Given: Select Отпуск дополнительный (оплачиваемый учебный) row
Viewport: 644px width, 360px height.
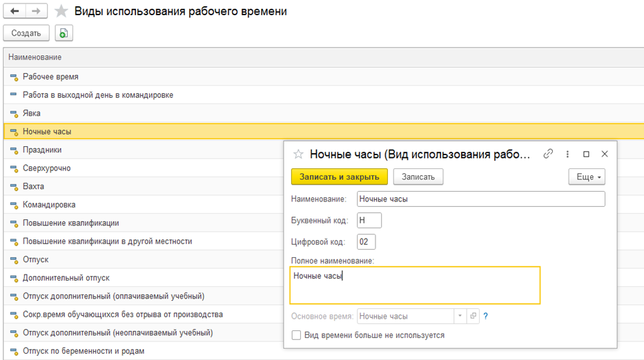Looking at the screenshot, I should [x=144, y=296].
